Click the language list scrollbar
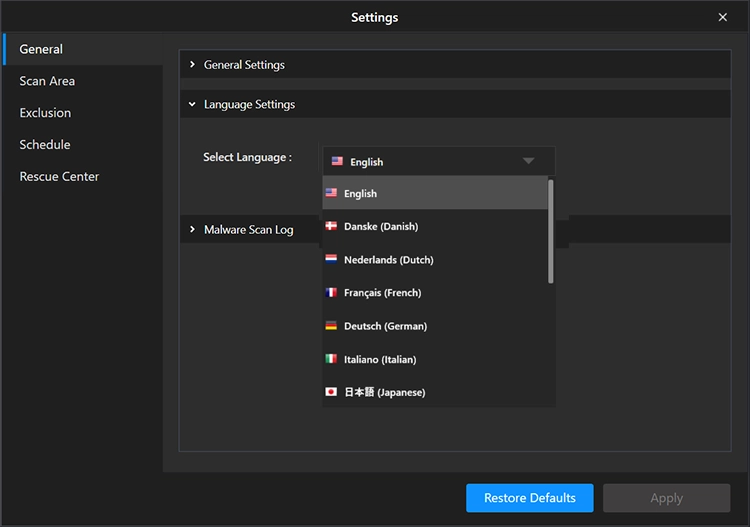Viewport: 750px width, 527px height. (551, 230)
